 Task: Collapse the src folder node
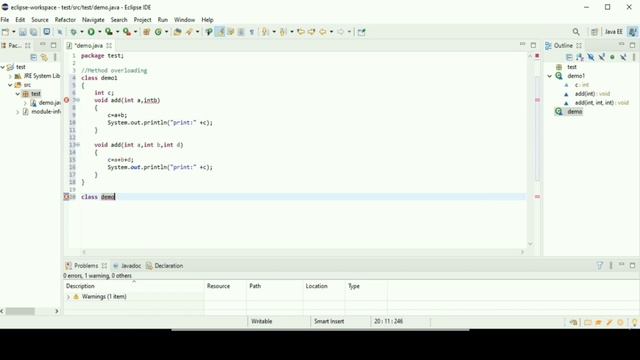[x=10, y=85]
